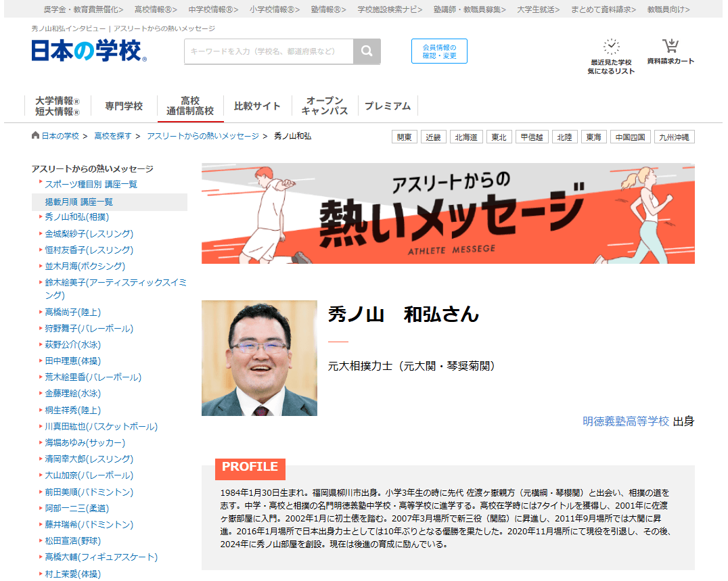The width and height of the screenshot is (728, 581).
Task: Open 狩野舞子(バレーボール) sidebar link
Action: (x=89, y=328)
